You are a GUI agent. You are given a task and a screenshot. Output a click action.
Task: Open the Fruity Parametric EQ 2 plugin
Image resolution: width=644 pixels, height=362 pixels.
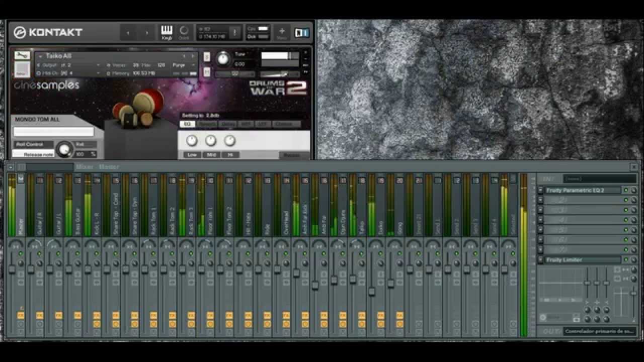[x=583, y=191]
